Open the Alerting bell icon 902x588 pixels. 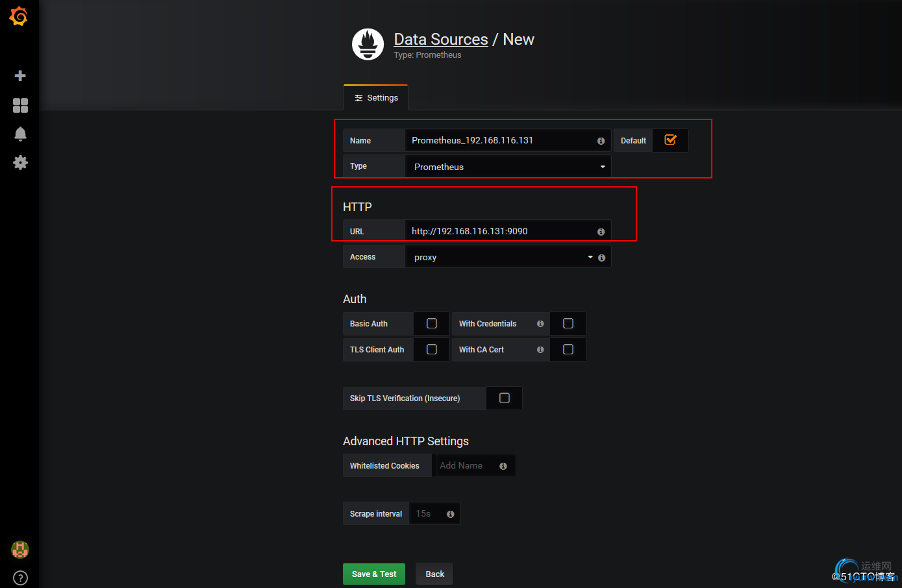click(20, 134)
